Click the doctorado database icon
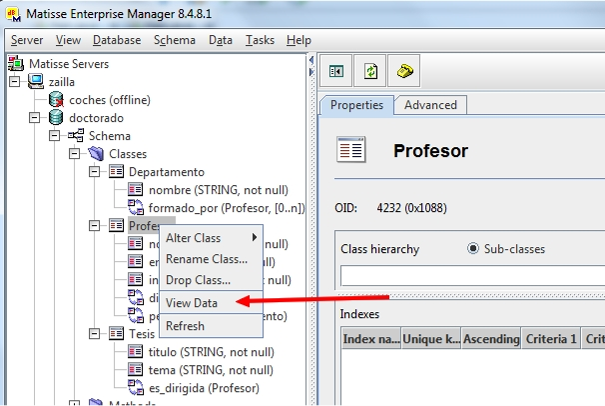The width and height of the screenshot is (605, 406). click(56, 117)
